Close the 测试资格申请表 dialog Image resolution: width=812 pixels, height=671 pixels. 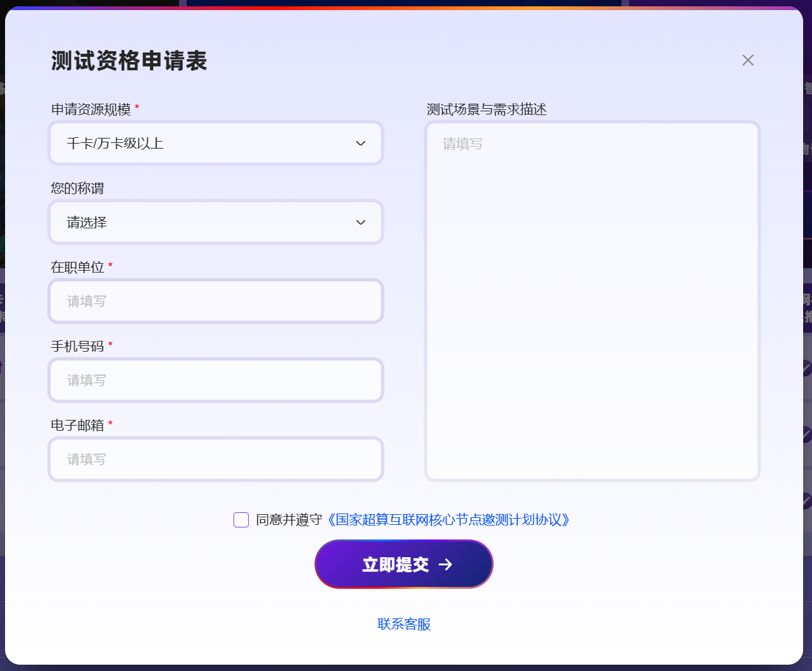pos(747,60)
